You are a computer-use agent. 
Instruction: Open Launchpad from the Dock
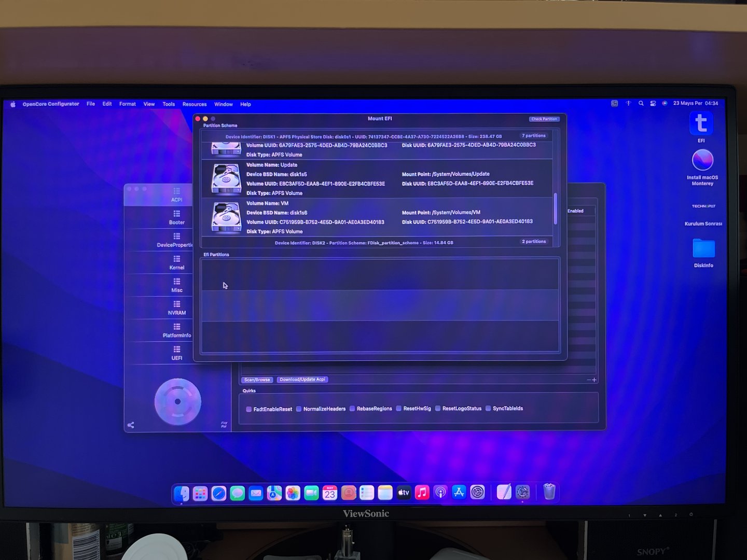point(200,493)
